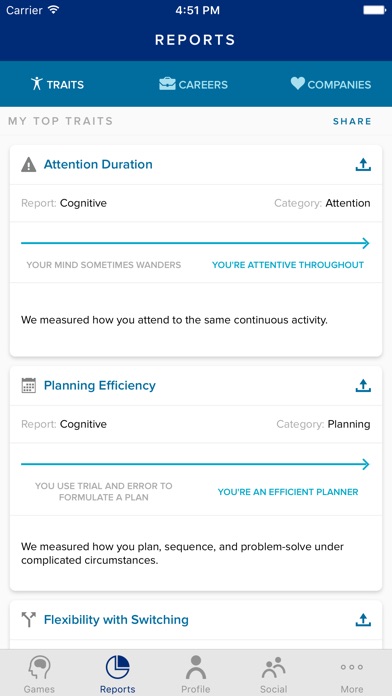This screenshot has height=696, width=392.
Task: Switch to the Companies tab
Action: tap(331, 84)
